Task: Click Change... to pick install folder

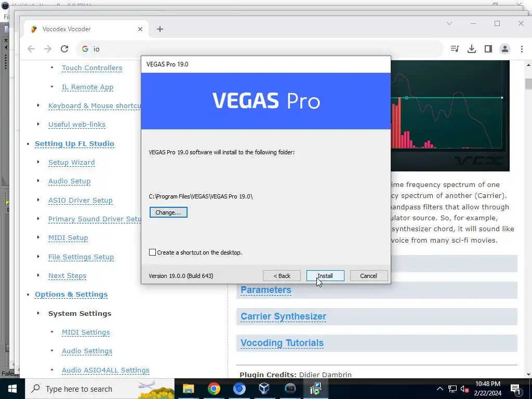Action: tap(168, 212)
